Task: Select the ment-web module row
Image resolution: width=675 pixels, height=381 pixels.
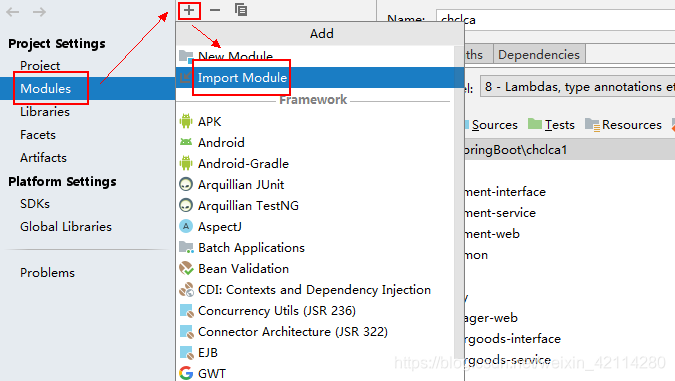Action: pos(492,234)
